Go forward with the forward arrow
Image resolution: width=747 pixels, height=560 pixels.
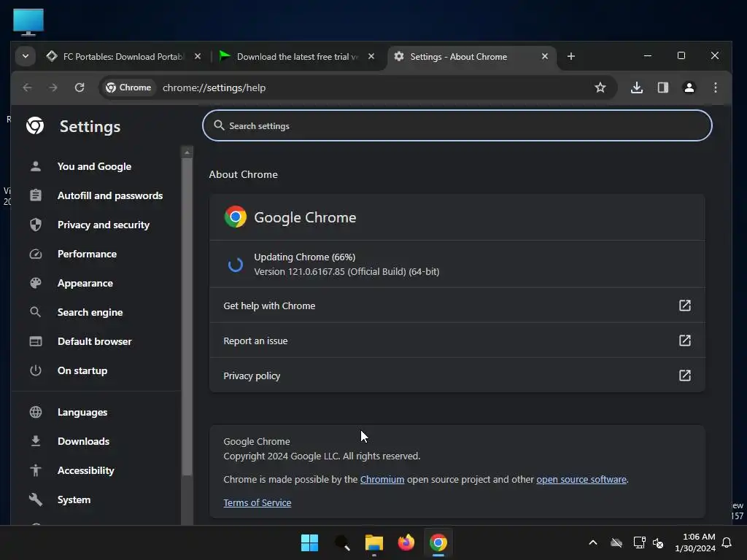click(x=53, y=87)
